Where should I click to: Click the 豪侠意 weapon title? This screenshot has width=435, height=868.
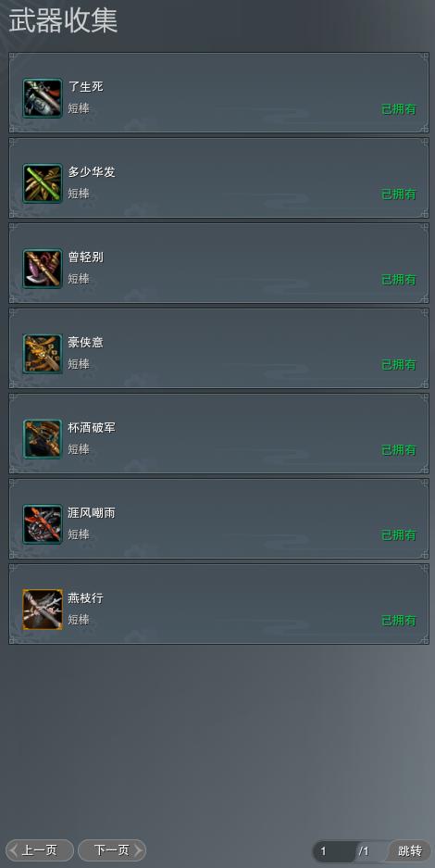tap(86, 343)
